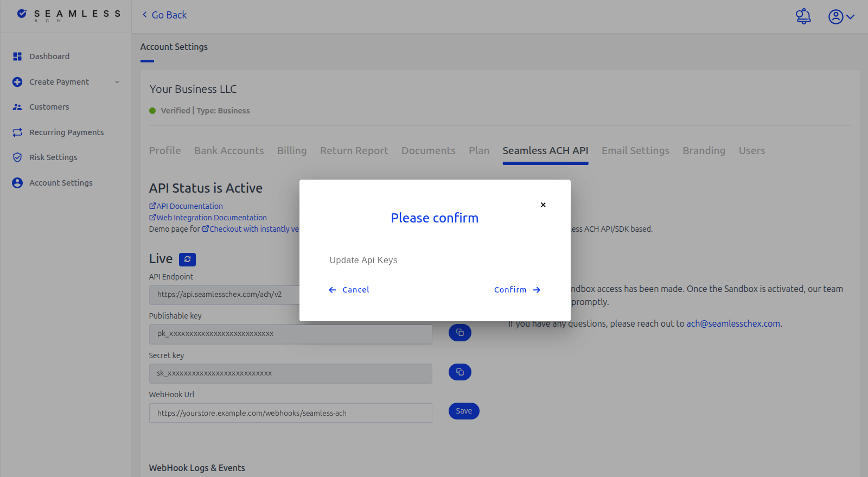The image size is (868, 477).
Task: Click the Dashboard sidebar icon
Action: click(x=17, y=56)
